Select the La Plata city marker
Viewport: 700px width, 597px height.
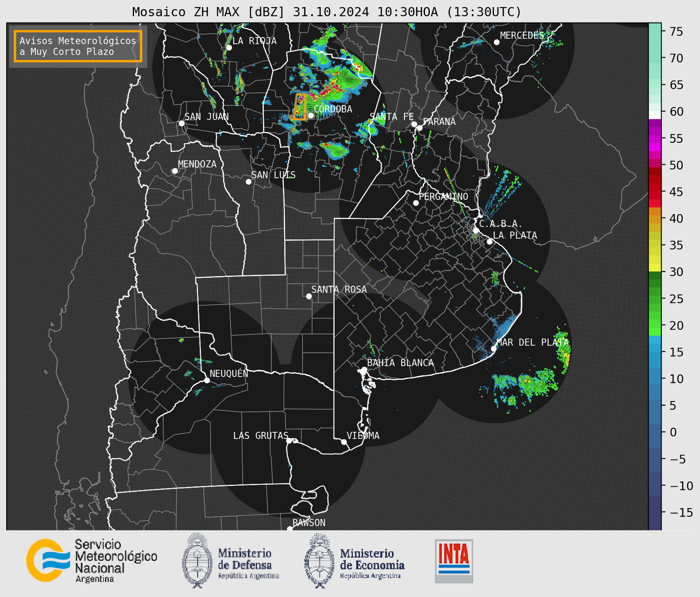[x=490, y=242]
